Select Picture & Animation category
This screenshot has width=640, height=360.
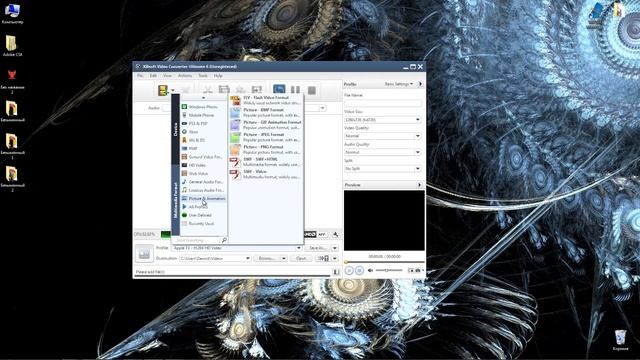[203, 198]
